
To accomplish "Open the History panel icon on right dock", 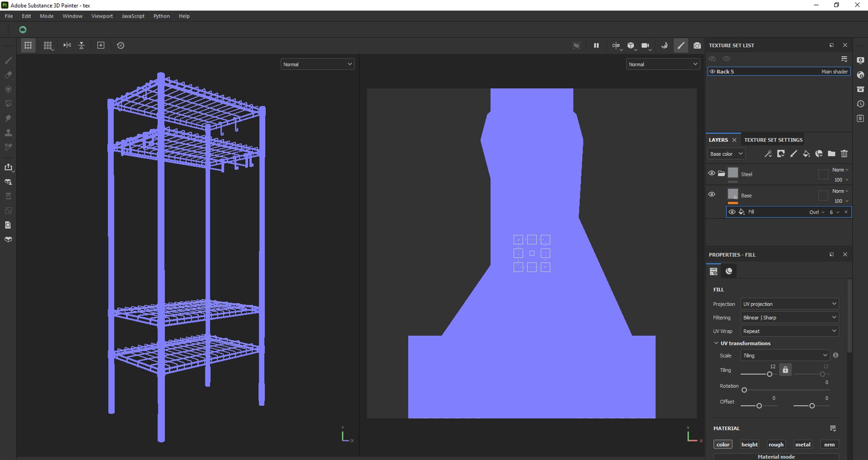I will pos(860,104).
